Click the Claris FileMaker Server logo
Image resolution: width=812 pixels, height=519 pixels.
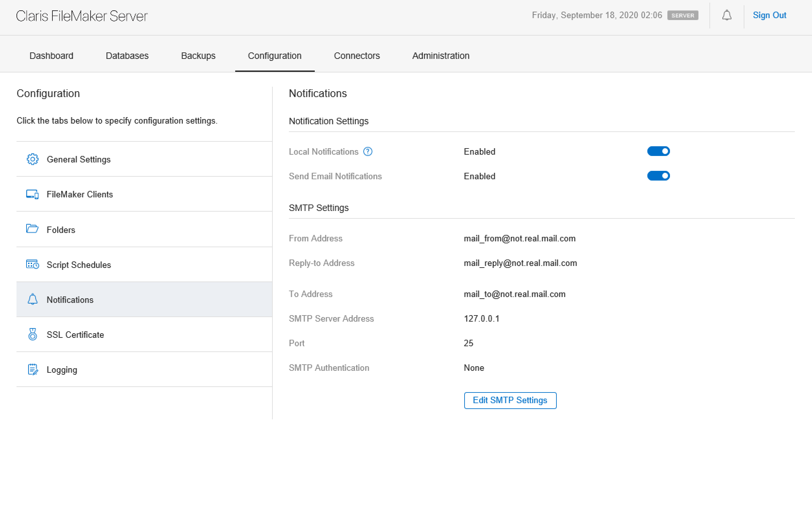(x=82, y=16)
